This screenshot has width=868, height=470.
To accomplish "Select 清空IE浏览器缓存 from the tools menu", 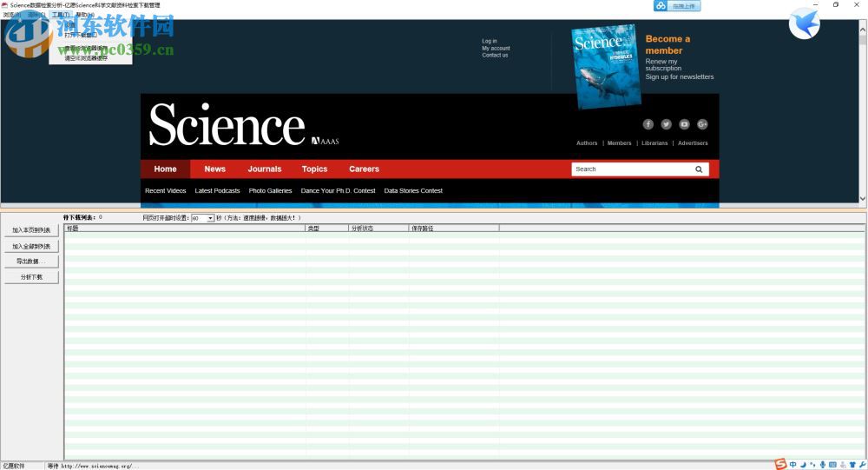I will [x=86, y=57].
